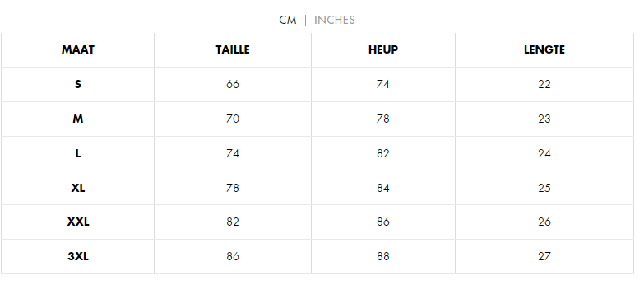Select the M size row label
644x299 pixels.
[x=78, y=119]
